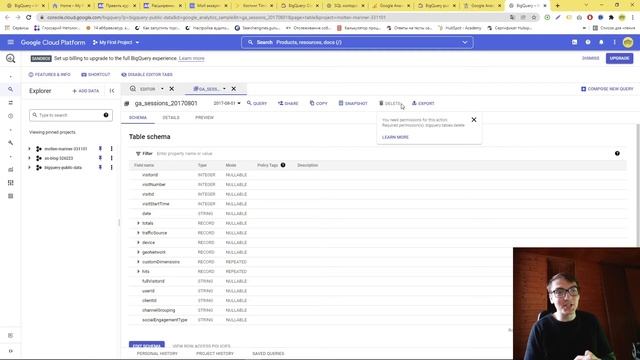Select SQL workspace magnifier icon in left rail
640x360 pixels.
point(11,89)
